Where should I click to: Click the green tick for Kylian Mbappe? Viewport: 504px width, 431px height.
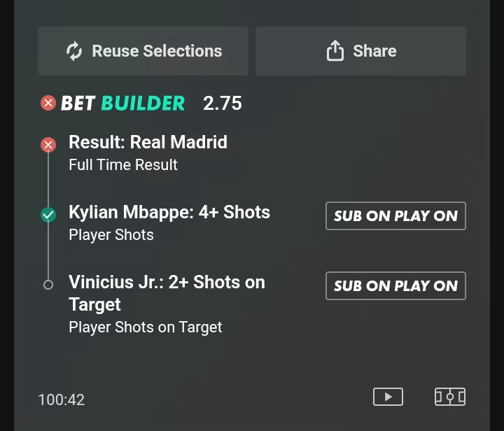tap(48, 215)
